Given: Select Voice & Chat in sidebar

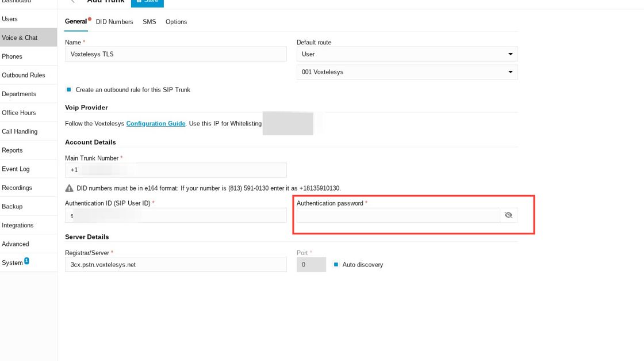Looking at the screenshot, I should click(28, 37).
